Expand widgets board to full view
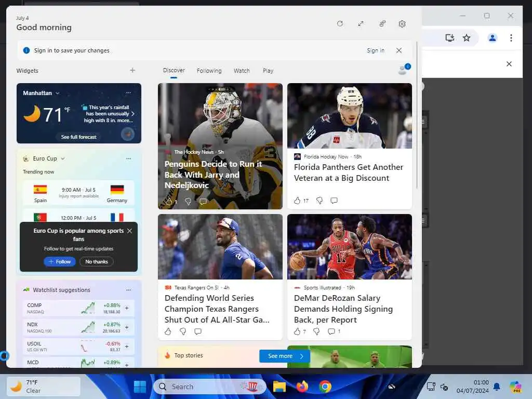This screenshot has height=399, width=532. click(361, 24)
